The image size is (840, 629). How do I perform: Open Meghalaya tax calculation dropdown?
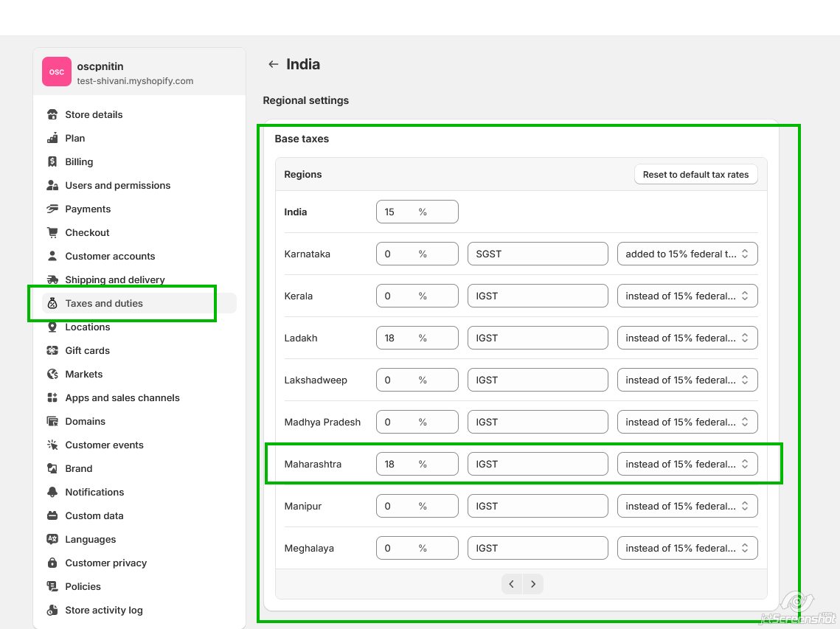687,548
